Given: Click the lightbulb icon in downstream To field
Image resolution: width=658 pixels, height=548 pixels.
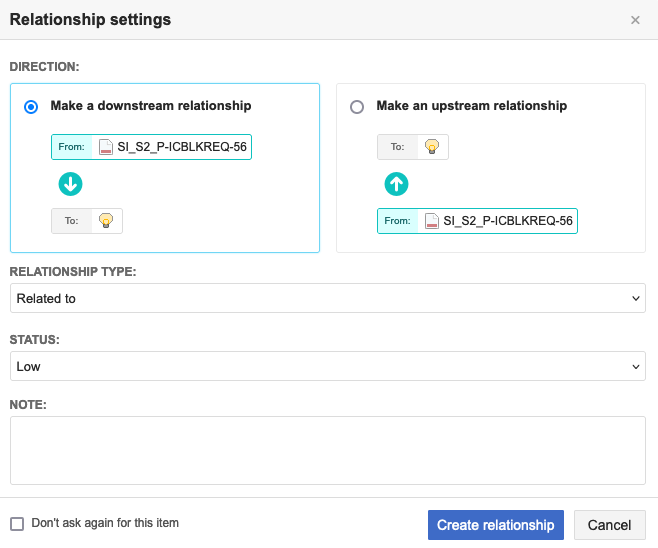Looking at the screenshot, I should (106, 221).
